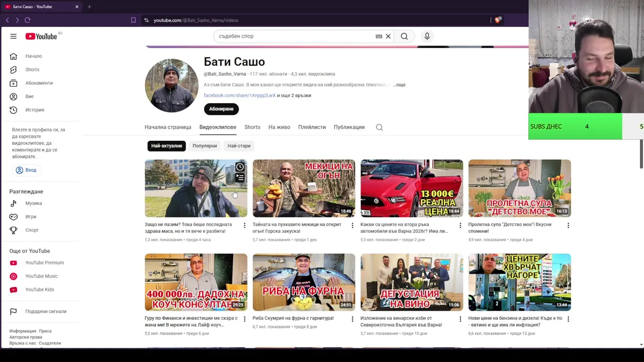
Task: Bookmark the page via bookmark icon
Action: pyautogui.click(x=133, y=20)
